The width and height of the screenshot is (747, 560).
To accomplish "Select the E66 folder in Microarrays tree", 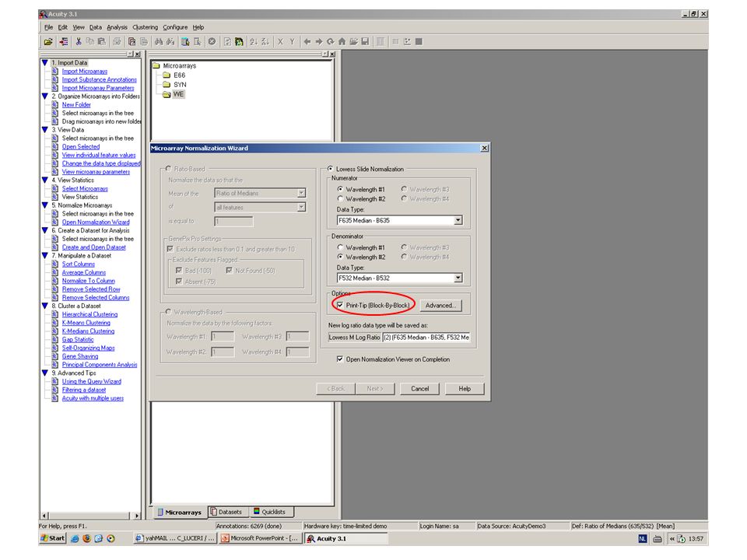I will click(x=179, y=75).
